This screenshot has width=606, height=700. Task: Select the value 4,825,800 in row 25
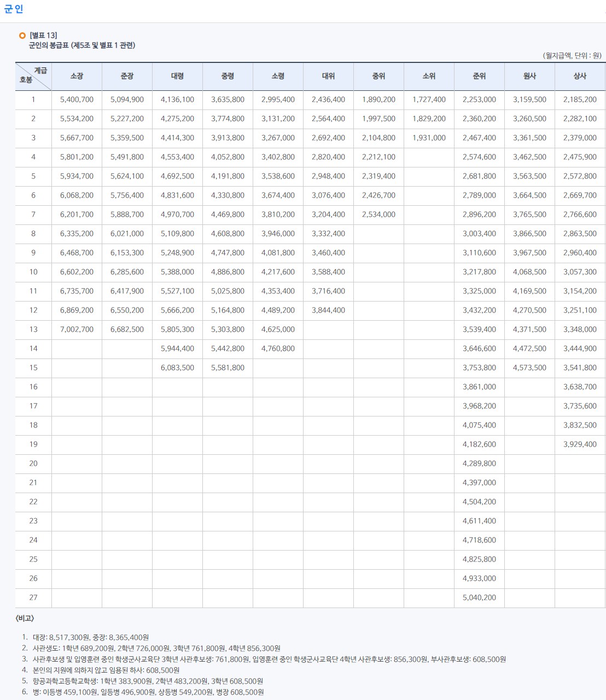[479, 559]
